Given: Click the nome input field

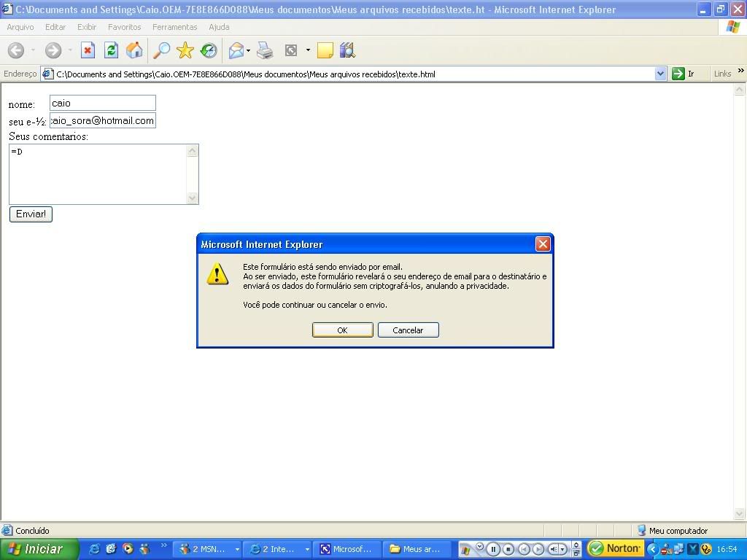Looking at the screenshot, I should (102, 103).
